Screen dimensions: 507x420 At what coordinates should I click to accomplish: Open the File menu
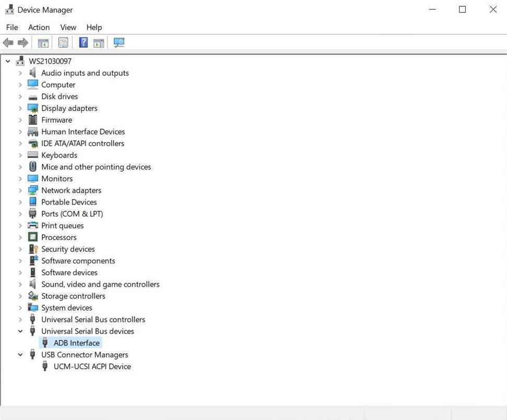coord(12,27)
